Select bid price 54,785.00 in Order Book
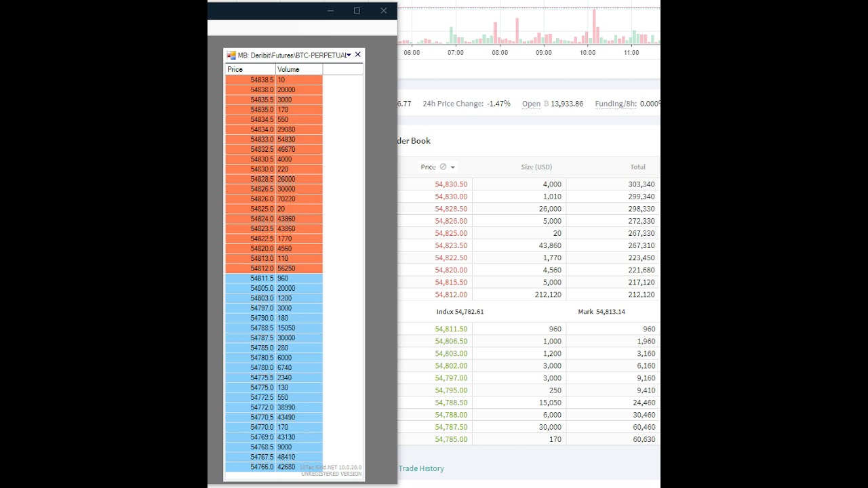868x488 pixels. click(x=451, y=439)
